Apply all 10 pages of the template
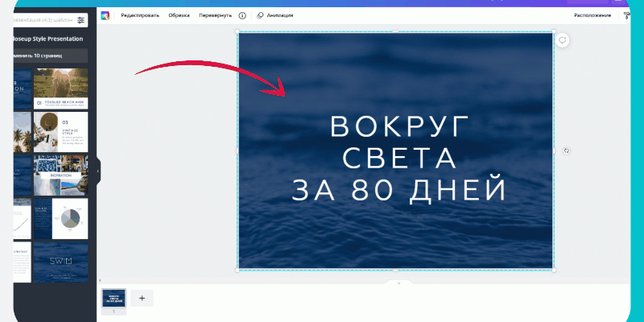This screenshot has height=322, width=644. click(x=48, y=56)
